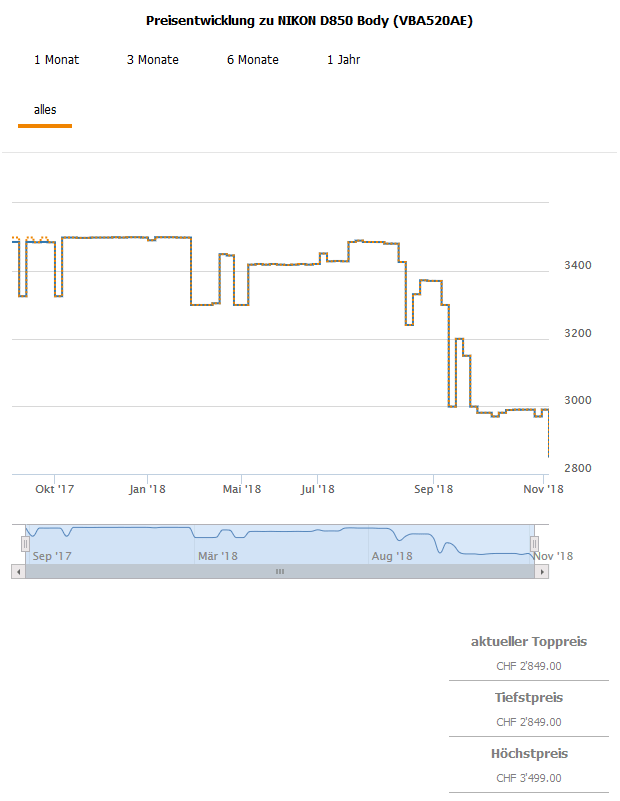Click the Jan '18 axis label
The height and width of the screenshot is (801, 620).
click(x=147, y=489)
